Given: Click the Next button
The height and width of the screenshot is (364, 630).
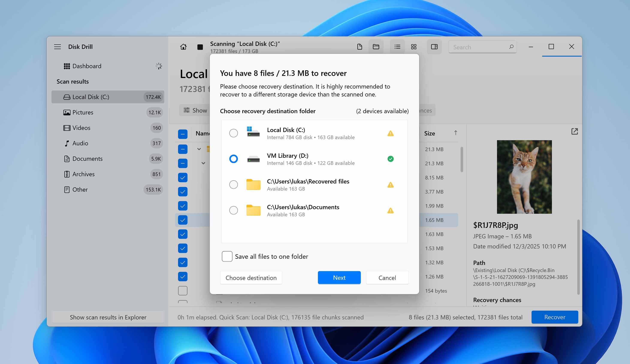Looking at the screenshot, I should (x=339, y=278).
